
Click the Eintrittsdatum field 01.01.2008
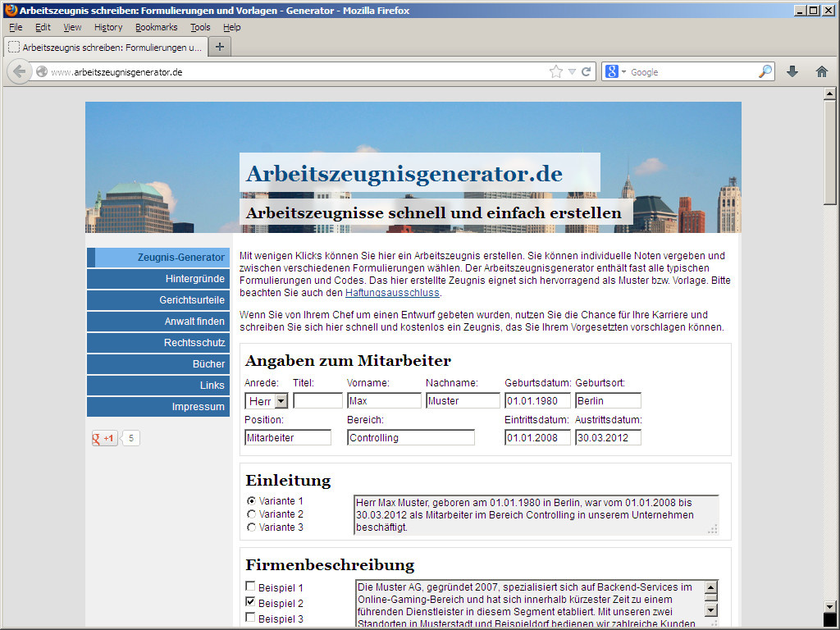pos(537,438)
